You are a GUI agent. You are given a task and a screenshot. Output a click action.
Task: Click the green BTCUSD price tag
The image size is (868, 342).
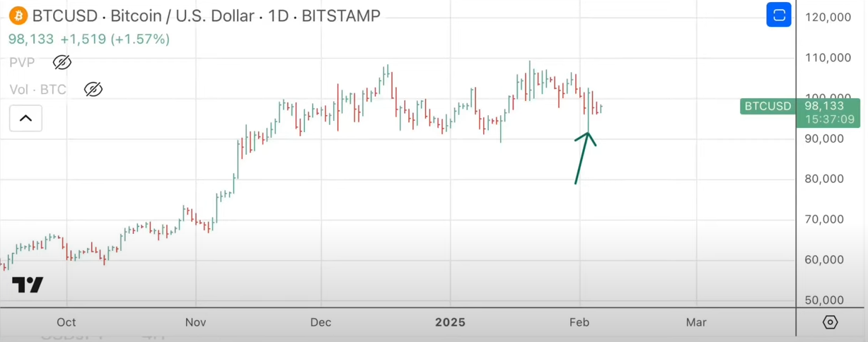[x=768, y=107]
